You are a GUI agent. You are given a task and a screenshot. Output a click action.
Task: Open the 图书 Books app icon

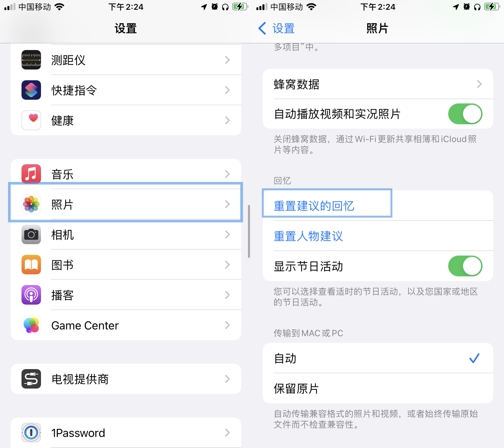[31, 265]
